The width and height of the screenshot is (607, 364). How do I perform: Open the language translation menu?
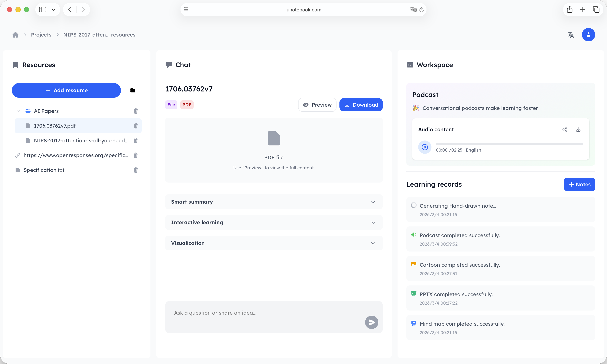(x=571, y=35)
